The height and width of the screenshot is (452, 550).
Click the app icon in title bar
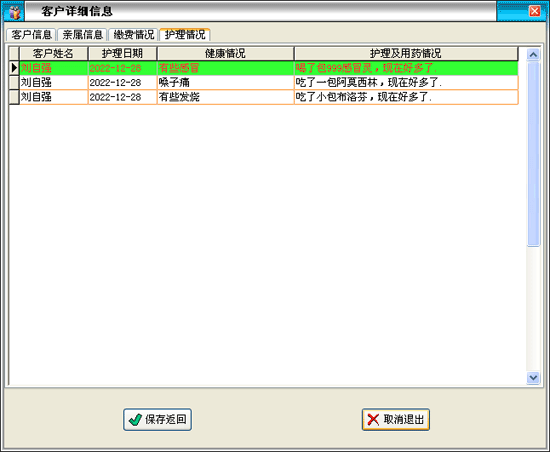click(x=14, y=12)
